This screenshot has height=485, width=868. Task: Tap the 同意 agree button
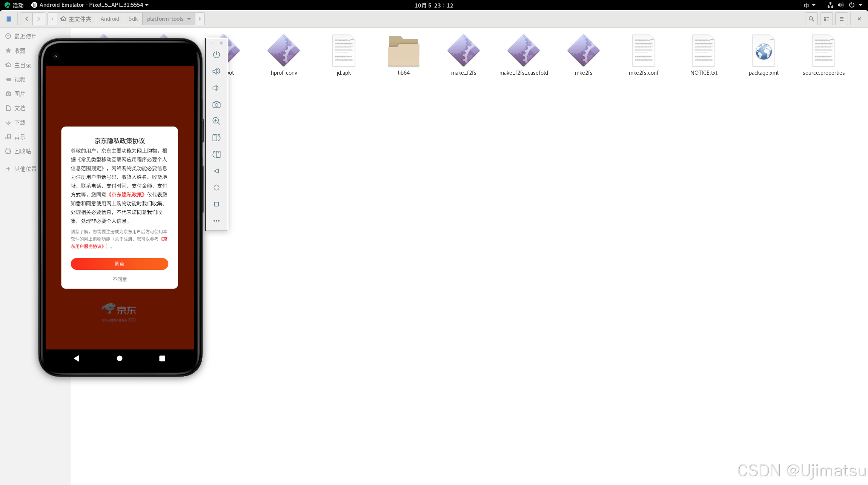[x=119, y=264]
